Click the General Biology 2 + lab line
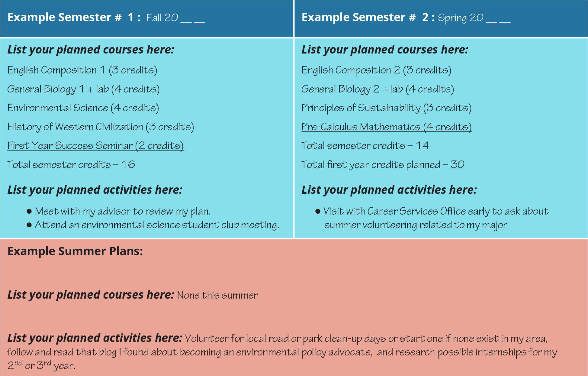Screen dimensions: 588x376 point(378,89)
